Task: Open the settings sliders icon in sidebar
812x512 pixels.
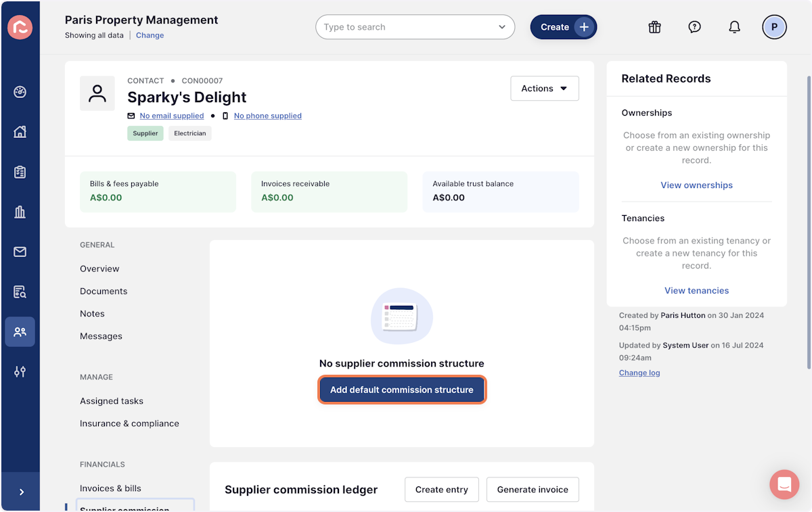Action: (x=20, y=371)
